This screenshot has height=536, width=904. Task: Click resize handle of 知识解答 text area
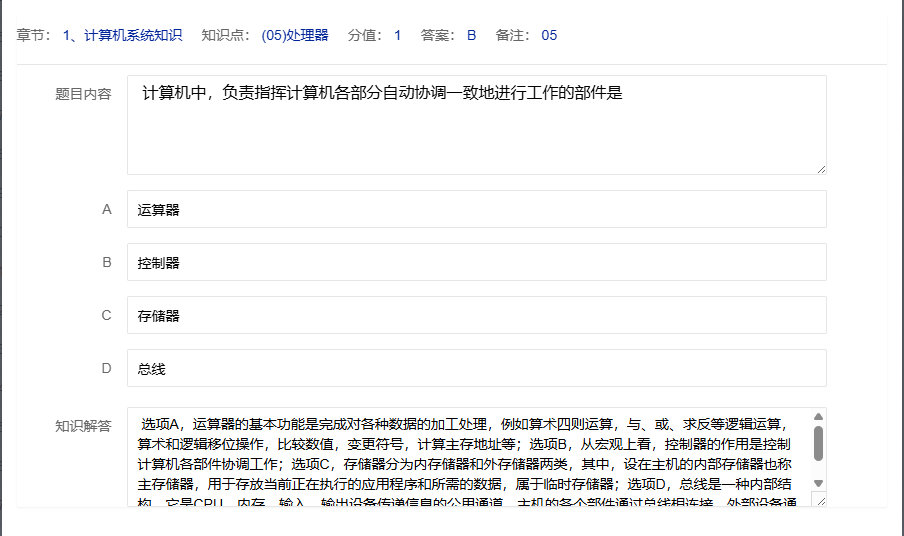point(820,501)
